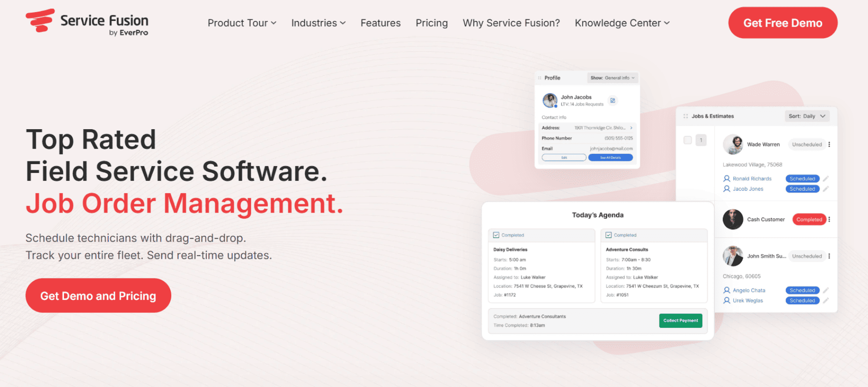Open the Pricing page
Screen dimensions: 868x387
[x=432, y=23]
